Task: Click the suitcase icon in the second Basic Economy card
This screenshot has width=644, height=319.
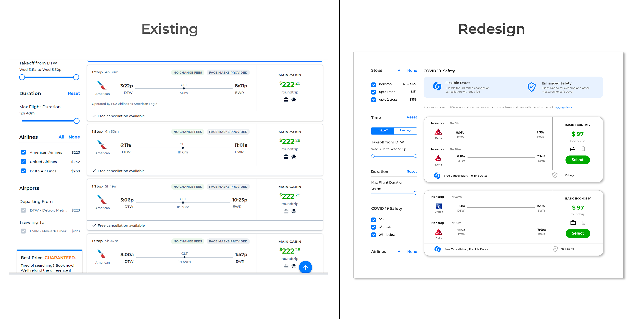Action: pos(573,223)
